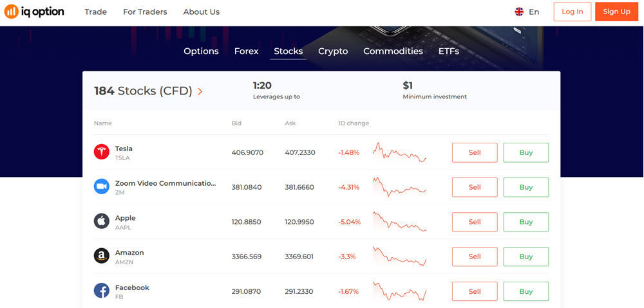Click the -4.31% Zoom change
This screenshot has height=308, width=644.
(x=348, y=187)
